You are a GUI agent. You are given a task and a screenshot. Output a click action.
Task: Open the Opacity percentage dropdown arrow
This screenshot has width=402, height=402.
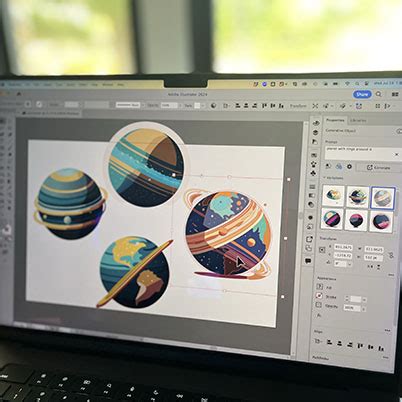click(364, 309)
